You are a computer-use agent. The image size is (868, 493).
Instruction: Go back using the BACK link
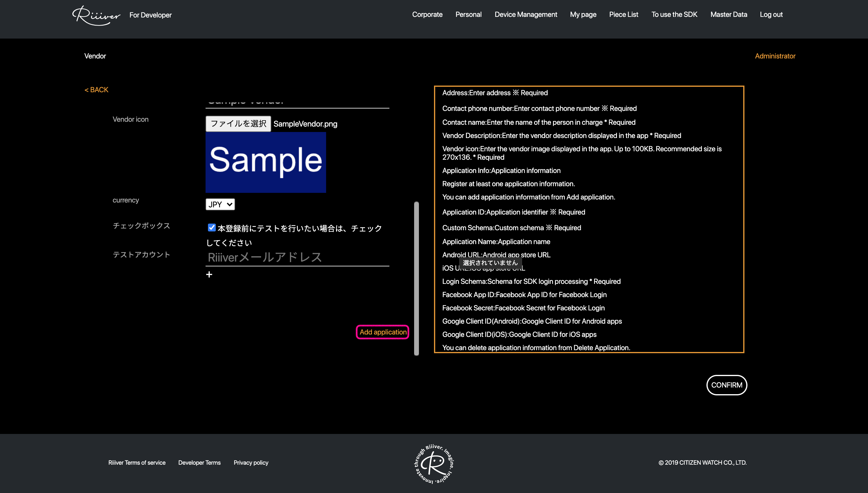click(96, 90)
